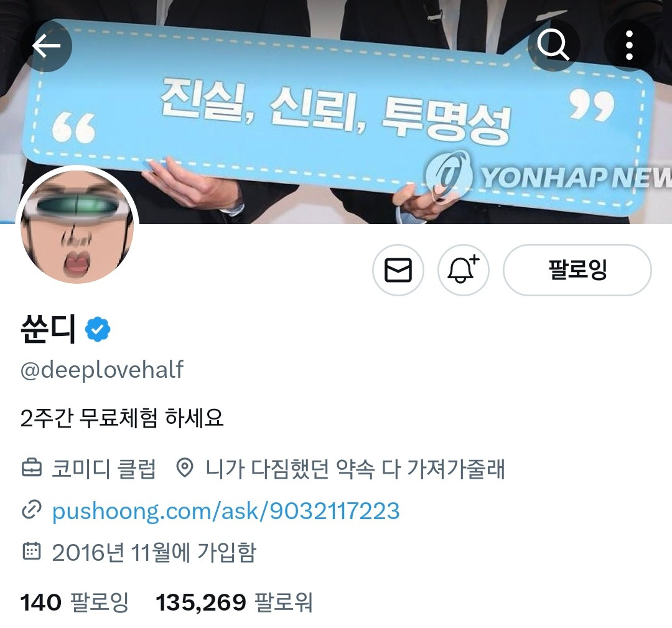Send a direct message via envelope icon
Image resolution: width=672 pixels, height=628 pixels.
pos(398,270)
